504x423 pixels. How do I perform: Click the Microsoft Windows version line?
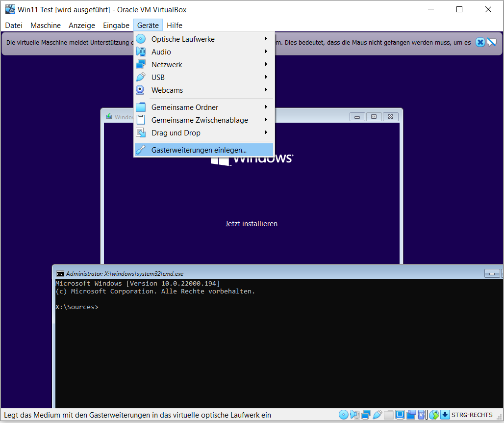138,284
